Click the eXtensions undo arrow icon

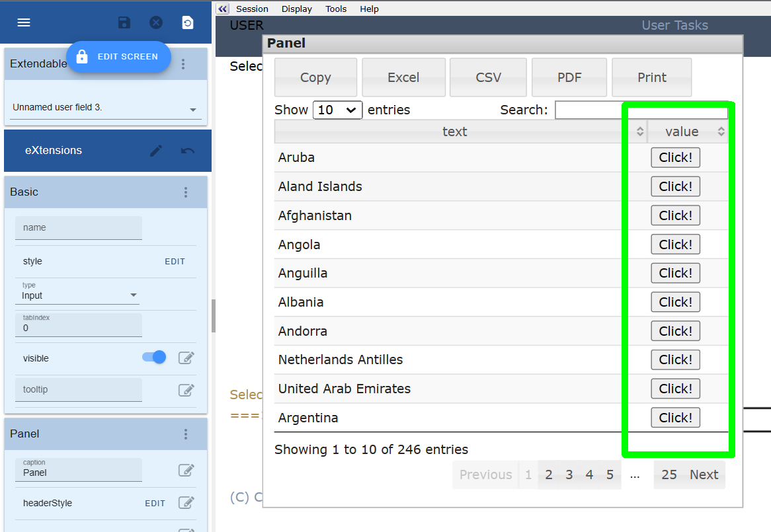[x=188, y=151]
